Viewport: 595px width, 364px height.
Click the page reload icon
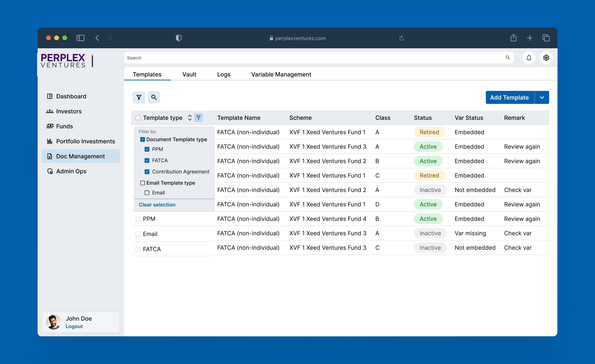click(x=401, y=38)
